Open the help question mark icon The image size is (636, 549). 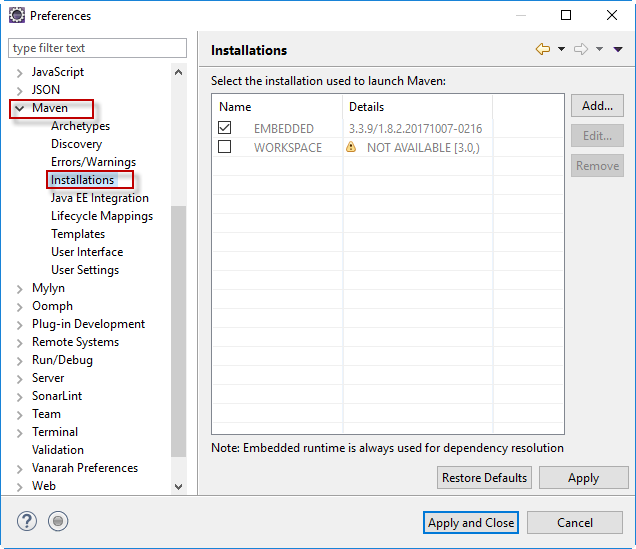(27, 521)
